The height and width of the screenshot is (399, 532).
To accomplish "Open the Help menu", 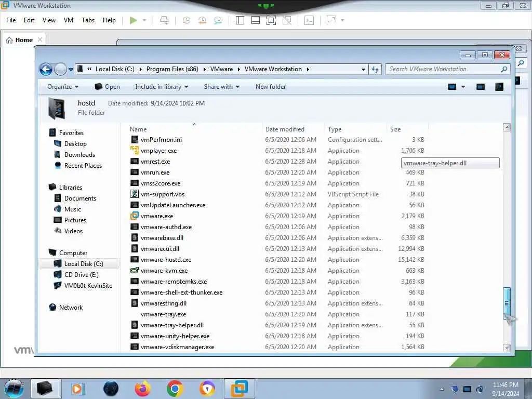I will click(109, 20).
